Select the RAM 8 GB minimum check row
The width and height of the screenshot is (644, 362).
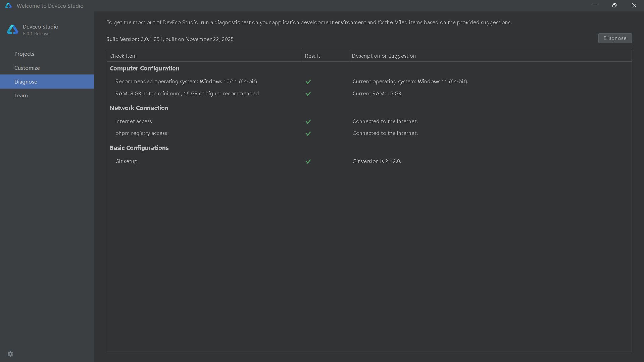click(187, 94)
